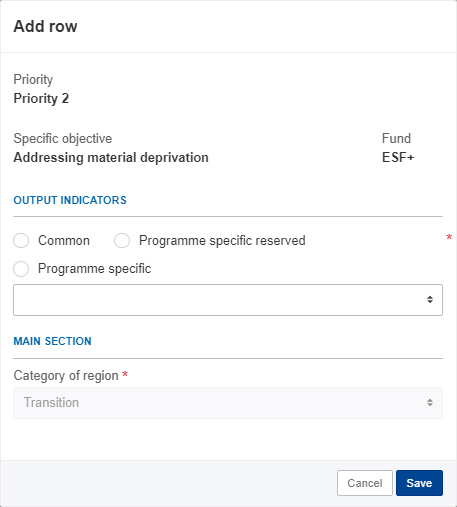Click the OUTPUT INDICATORS section heading

70,200
